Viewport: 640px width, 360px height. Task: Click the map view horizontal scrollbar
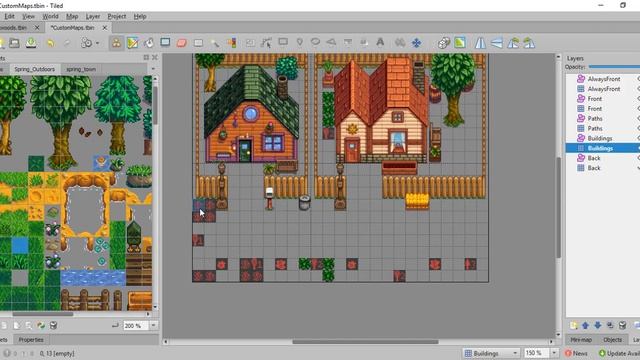click(365, 342)
